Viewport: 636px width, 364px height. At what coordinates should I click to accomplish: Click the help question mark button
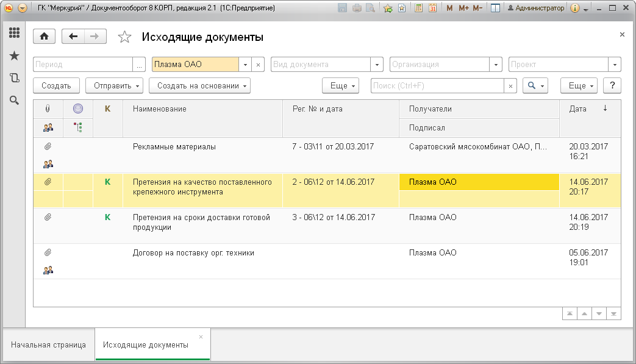click(x=612, y=85)
